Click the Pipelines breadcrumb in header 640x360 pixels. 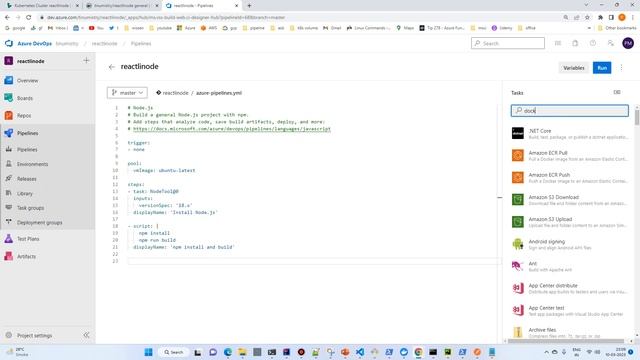141,44
